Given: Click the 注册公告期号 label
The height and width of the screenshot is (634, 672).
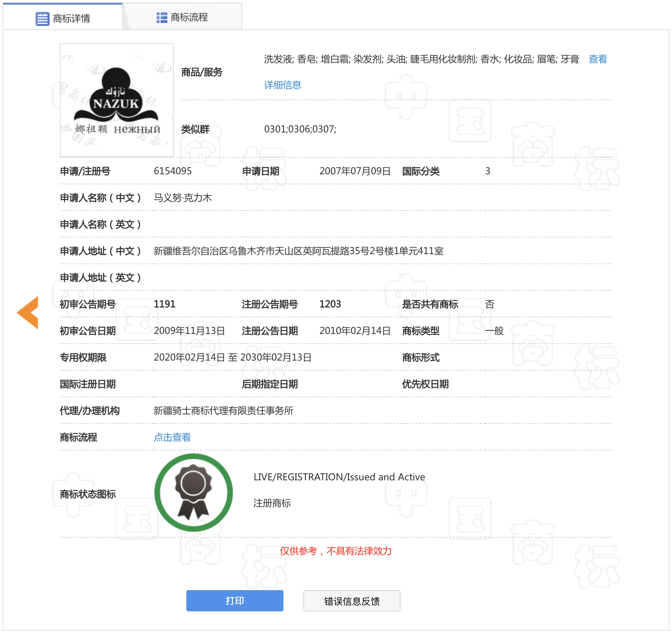Looking at the screenshot, I should [270, 304].
